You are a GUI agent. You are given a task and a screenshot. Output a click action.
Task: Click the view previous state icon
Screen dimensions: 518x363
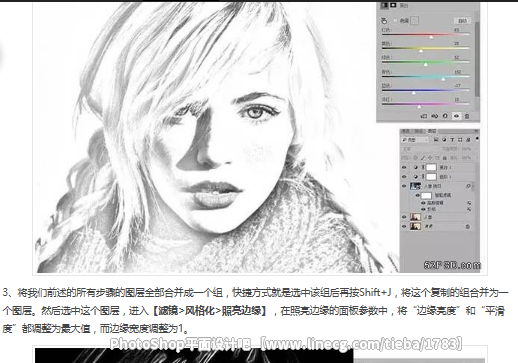pyautogui.click(x=434, y=116)
